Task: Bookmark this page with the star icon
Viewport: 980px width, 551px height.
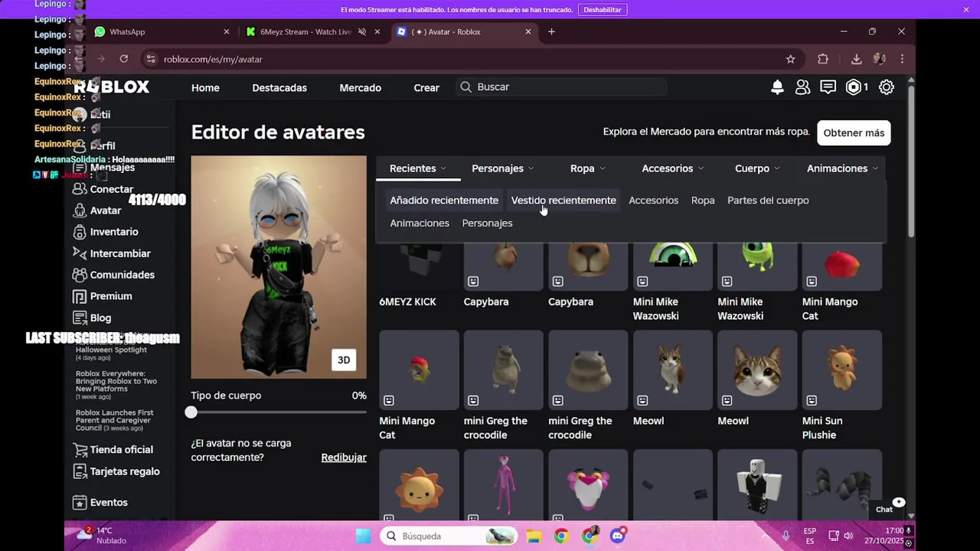Action: (790, 59)
